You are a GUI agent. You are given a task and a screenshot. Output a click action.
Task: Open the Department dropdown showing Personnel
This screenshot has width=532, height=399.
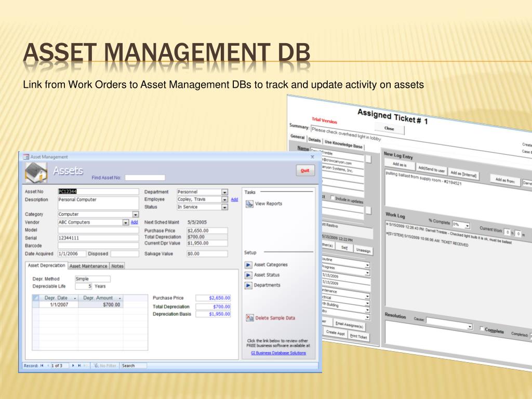point(224,192)
